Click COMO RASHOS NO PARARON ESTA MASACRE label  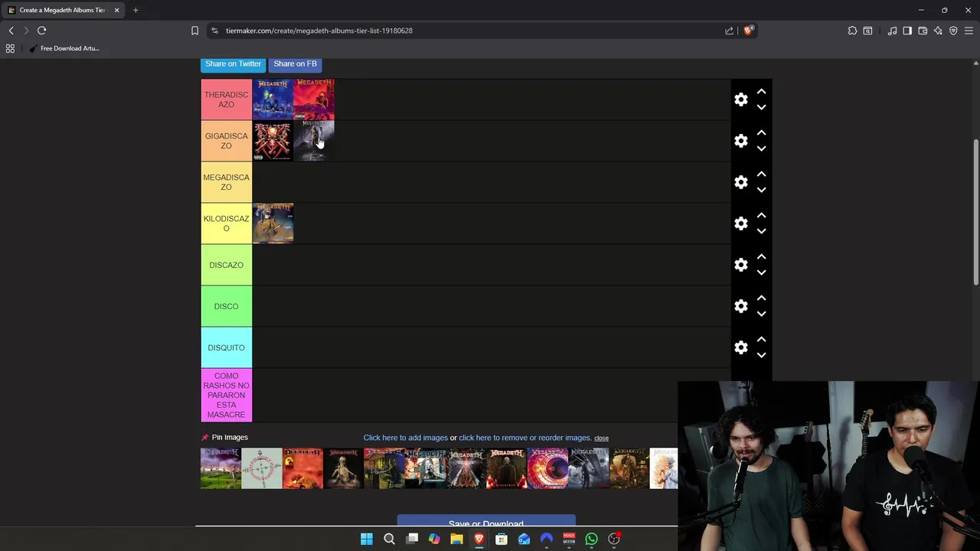pyautogui.click(x=227, y=395)
